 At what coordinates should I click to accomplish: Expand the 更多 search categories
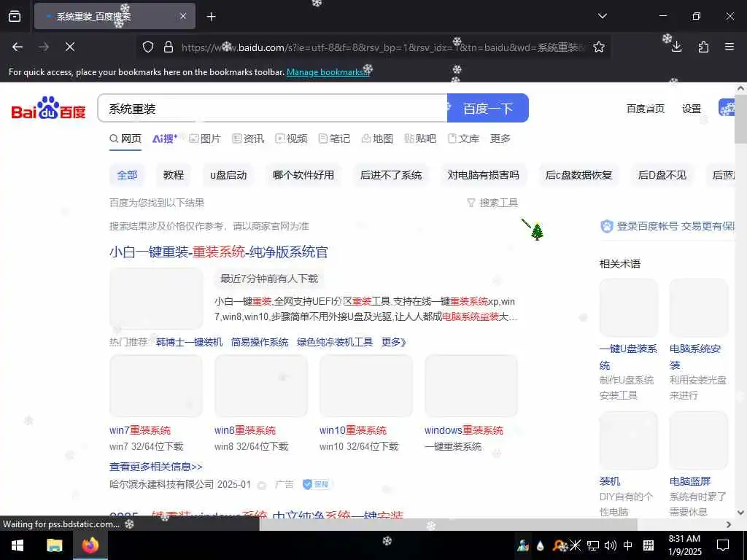tap(500, 139)
